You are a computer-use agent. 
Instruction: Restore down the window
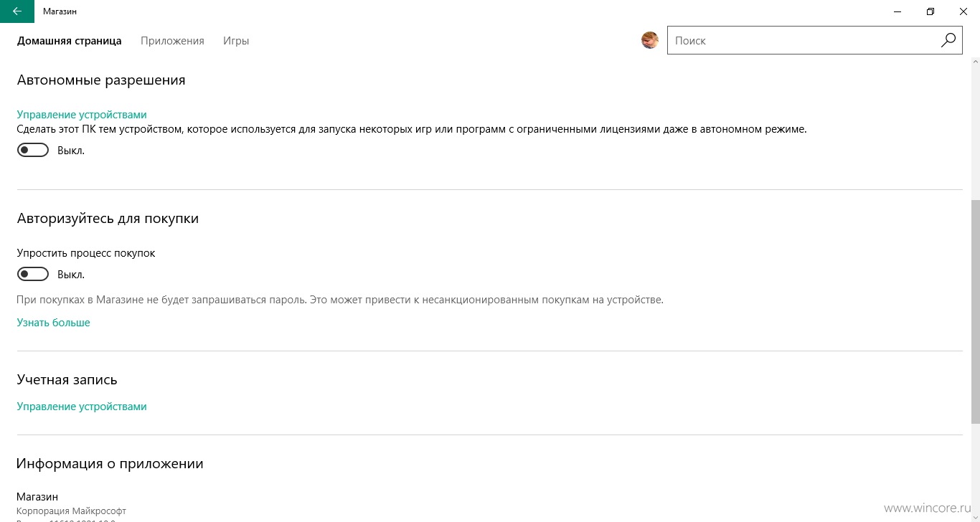tap(930, 11)
